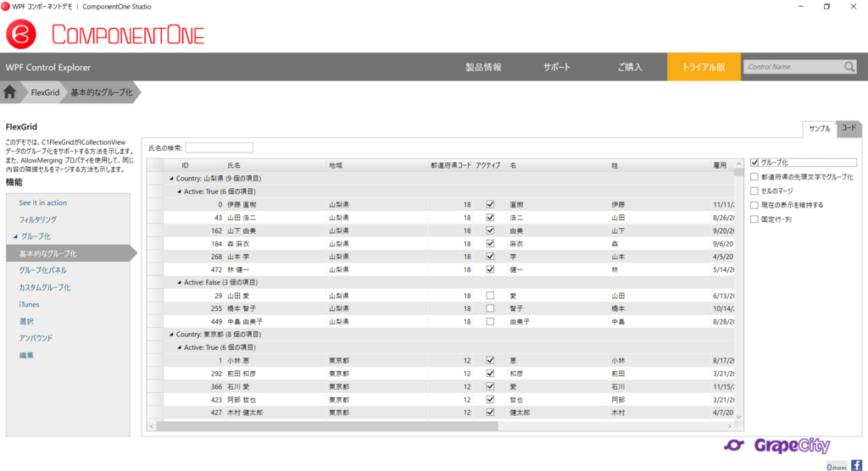Enable the 固定行・列 checkbox

click(x=754, y=219)
